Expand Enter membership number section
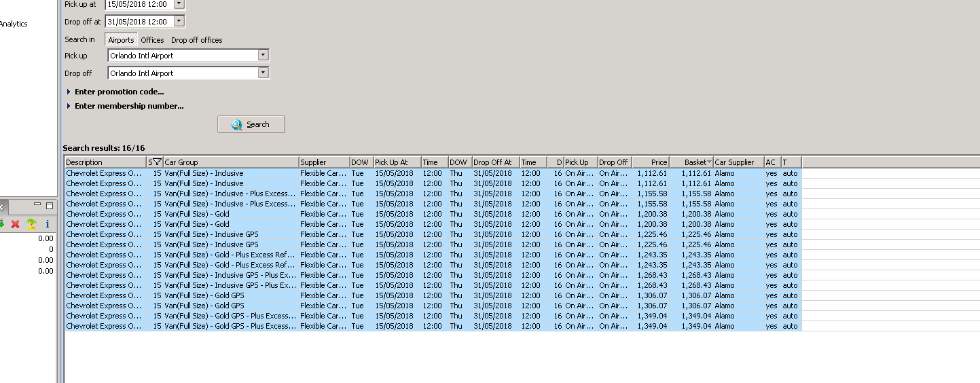Image resolution: width=980 pixels, height=383 pixels. [125, 106]
